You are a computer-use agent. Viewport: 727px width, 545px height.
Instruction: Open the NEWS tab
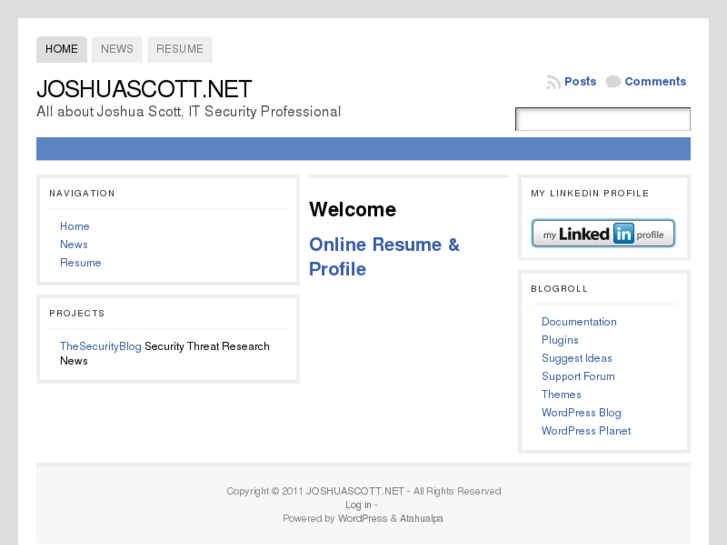[x=117, y=49]
